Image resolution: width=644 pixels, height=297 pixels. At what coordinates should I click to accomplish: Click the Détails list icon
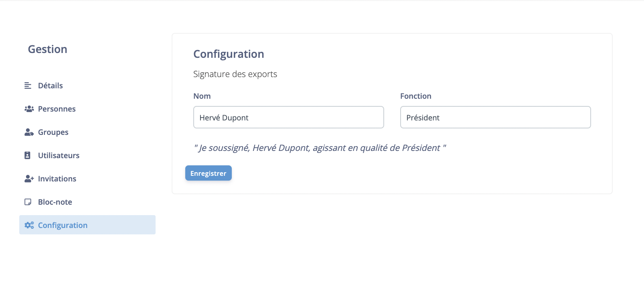pyautogui.click(x=28, y=85)
